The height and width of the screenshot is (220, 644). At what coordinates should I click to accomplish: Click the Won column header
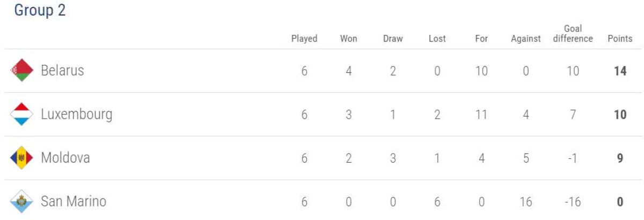click(348, 39)
